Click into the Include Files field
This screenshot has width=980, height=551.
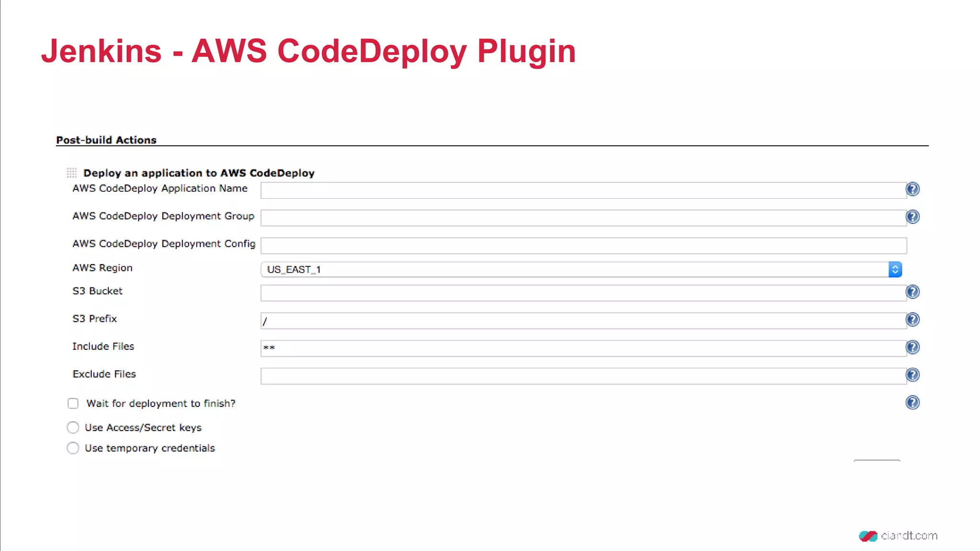[583, 349]
